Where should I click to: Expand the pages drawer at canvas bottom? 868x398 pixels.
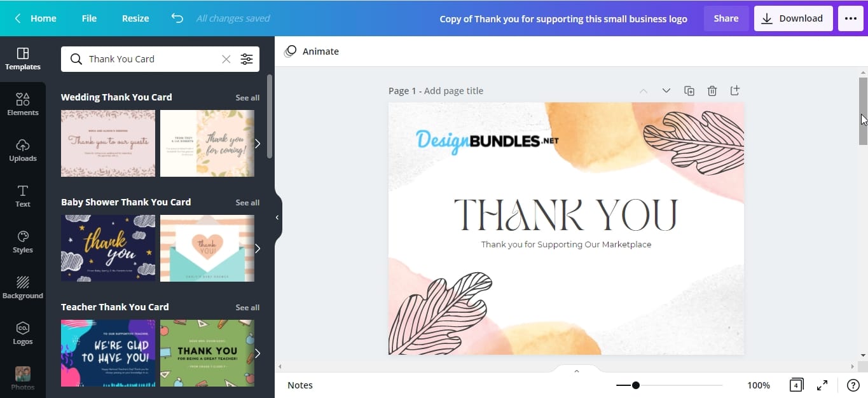point(577,371)
